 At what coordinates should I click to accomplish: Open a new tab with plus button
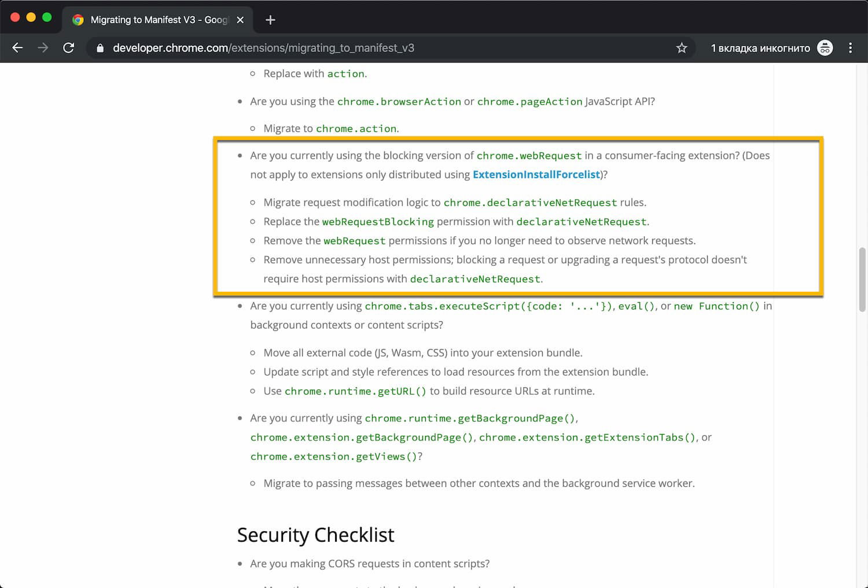(270, 20)
